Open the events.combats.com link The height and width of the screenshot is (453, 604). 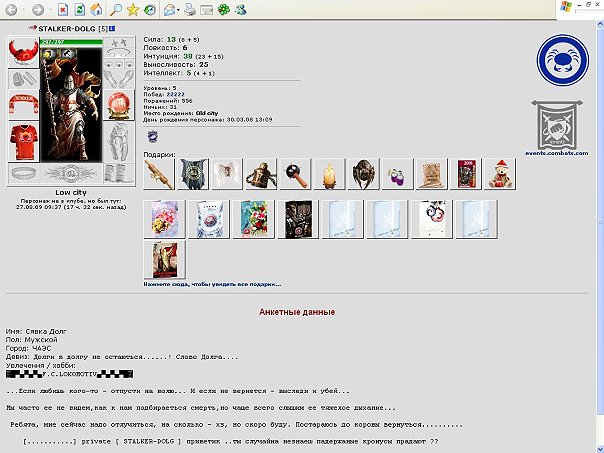557,153
